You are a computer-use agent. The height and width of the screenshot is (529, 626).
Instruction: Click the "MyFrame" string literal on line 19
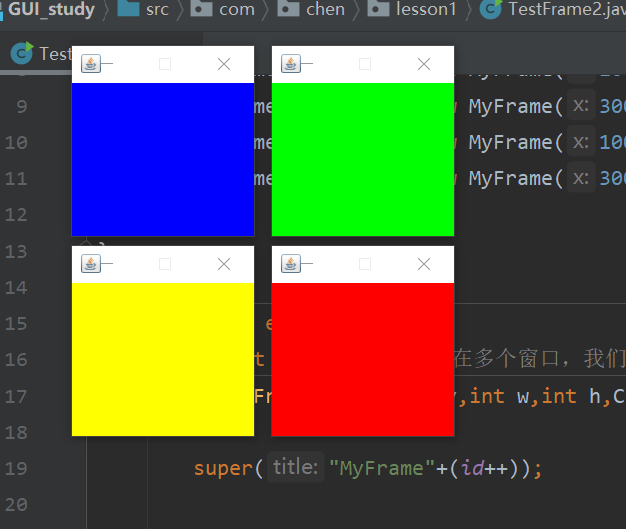pyautogui.click(x=382, y=468)
